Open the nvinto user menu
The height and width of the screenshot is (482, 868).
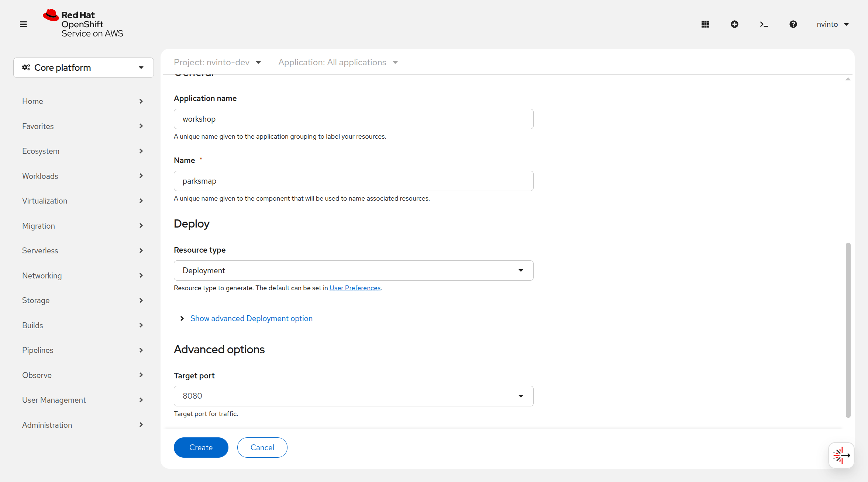tap(833, 24)
